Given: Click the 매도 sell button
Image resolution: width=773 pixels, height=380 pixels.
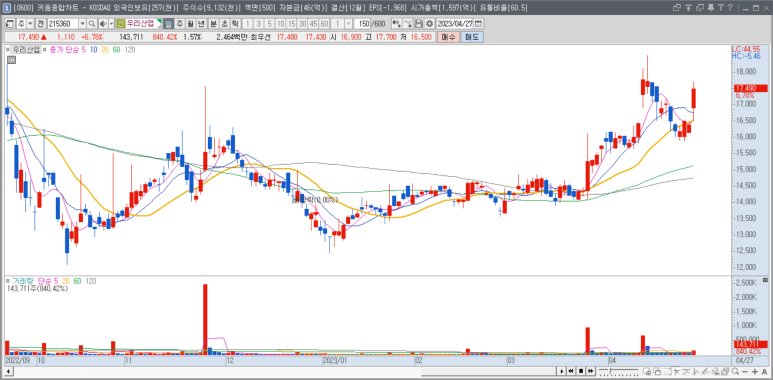Looking at the screenshot, I should (x=472, y=37).
